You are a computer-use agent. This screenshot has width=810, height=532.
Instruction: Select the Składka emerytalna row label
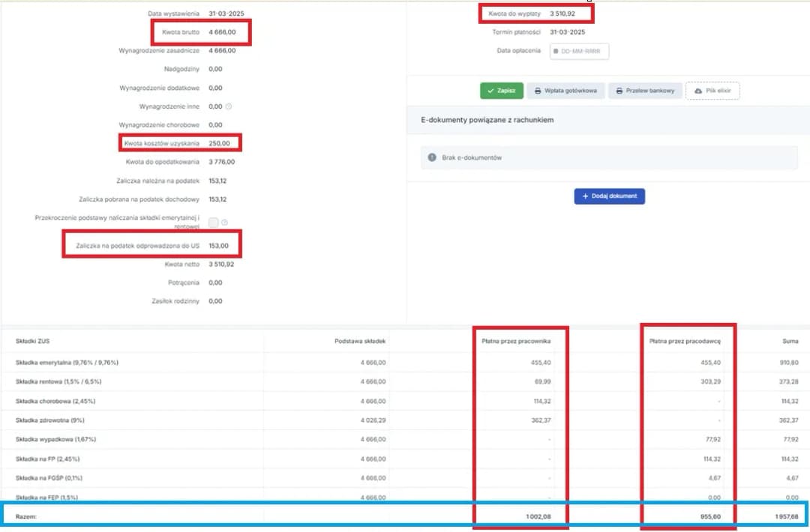[67, 363]
